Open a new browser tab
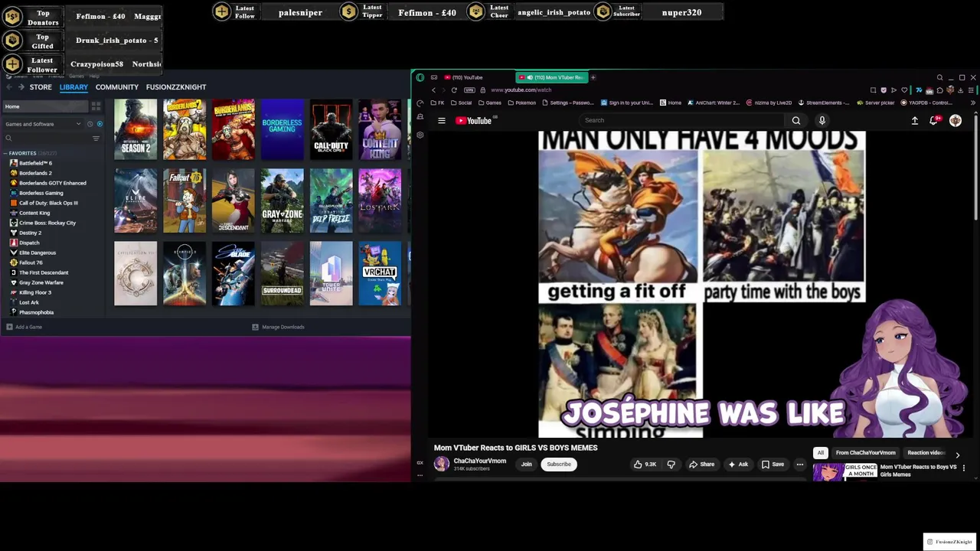The width and height of the screenshot is (980, 551). [x=593, y=77]
